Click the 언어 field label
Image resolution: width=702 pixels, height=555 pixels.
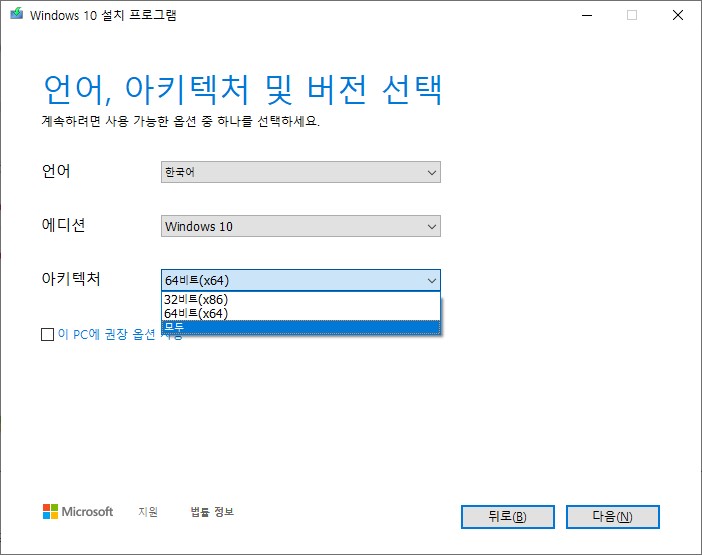[56, 171]
